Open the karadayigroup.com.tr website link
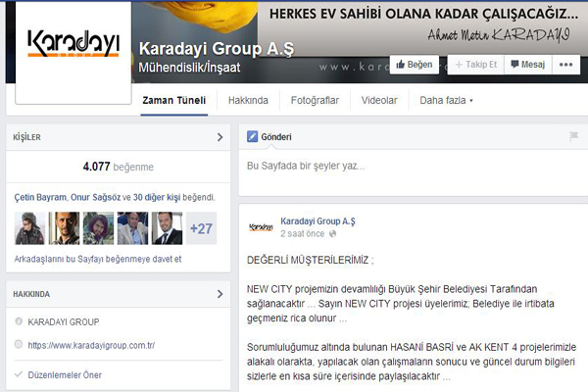This screenshot has width=588, height=392. coord(91,345)
